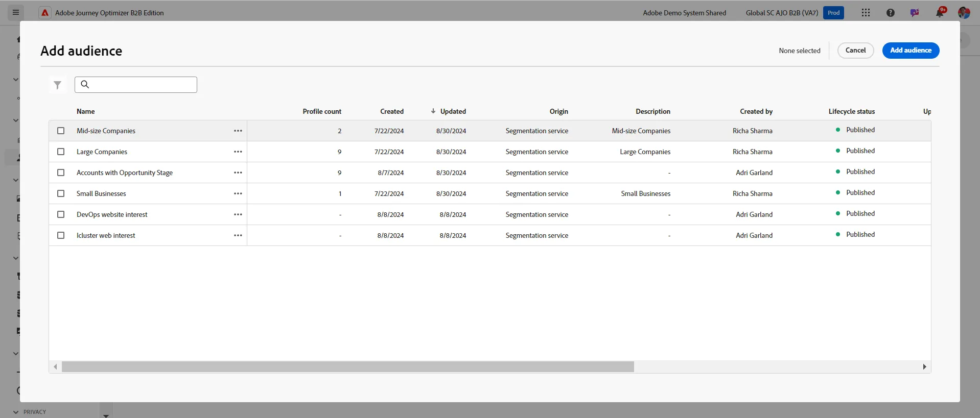Check the DevOps website interest row

coord(61,214)
